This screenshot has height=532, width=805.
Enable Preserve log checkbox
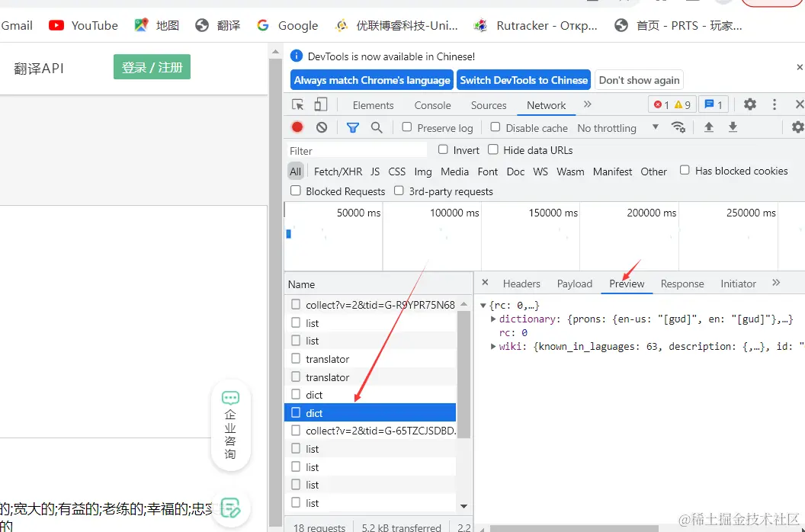pos(406,127)
